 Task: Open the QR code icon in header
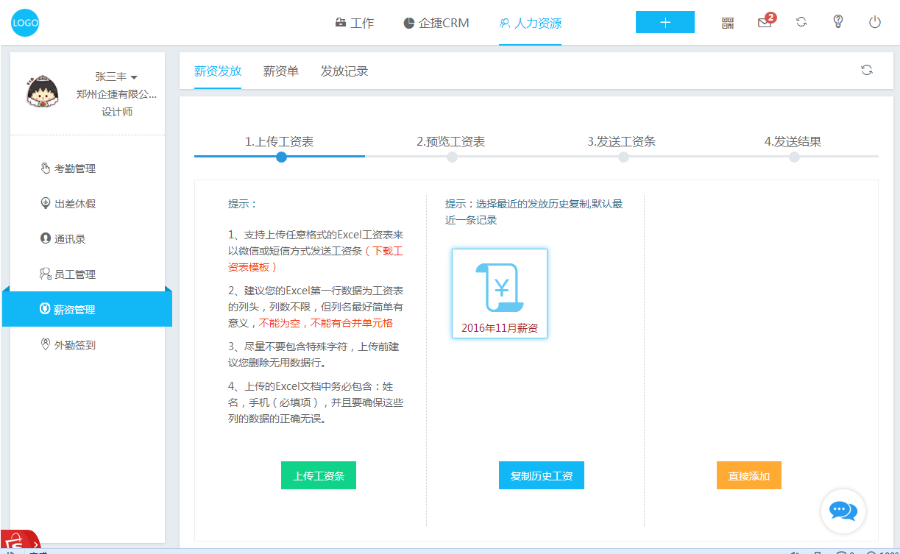727,23
